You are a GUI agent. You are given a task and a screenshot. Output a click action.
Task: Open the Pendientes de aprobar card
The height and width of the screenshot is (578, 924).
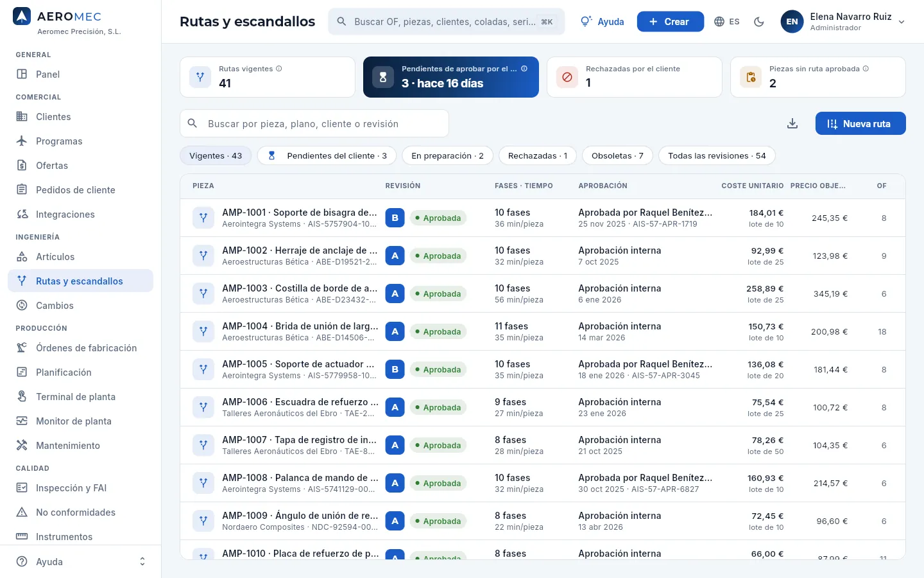(x=451, y=77)
